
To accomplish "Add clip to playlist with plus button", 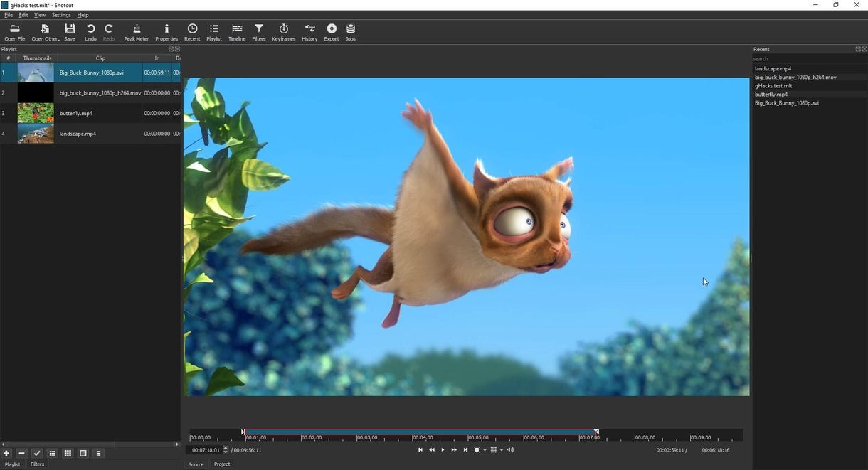I will [x=6, y=453].
